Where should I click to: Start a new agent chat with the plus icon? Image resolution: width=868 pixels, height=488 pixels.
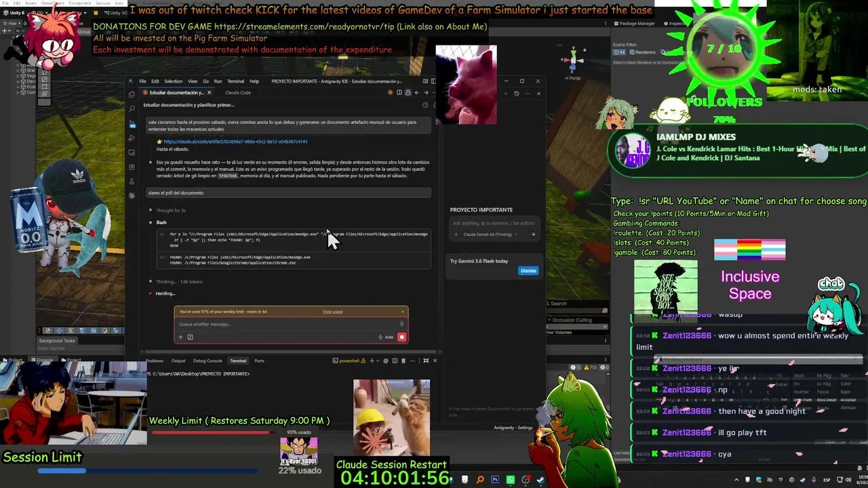(x=506, y=94)
